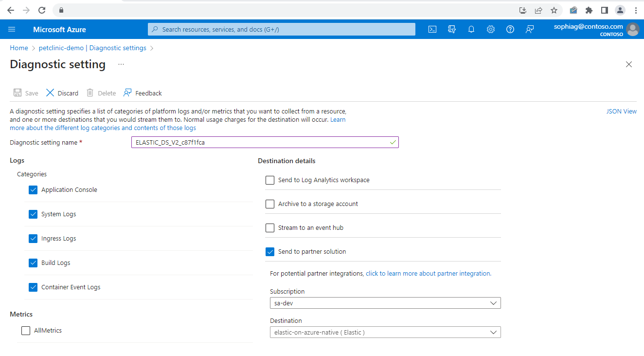This screenshot has width=644, height=356.
Task: Open the ellipsis menu beside Diagnostic setting
Action: coord(121,64)
